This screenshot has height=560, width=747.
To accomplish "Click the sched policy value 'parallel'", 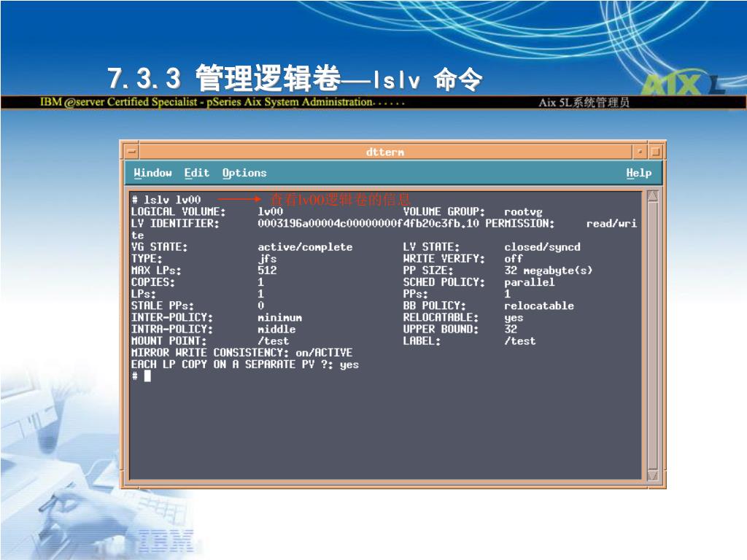I will tap(530, 282).
